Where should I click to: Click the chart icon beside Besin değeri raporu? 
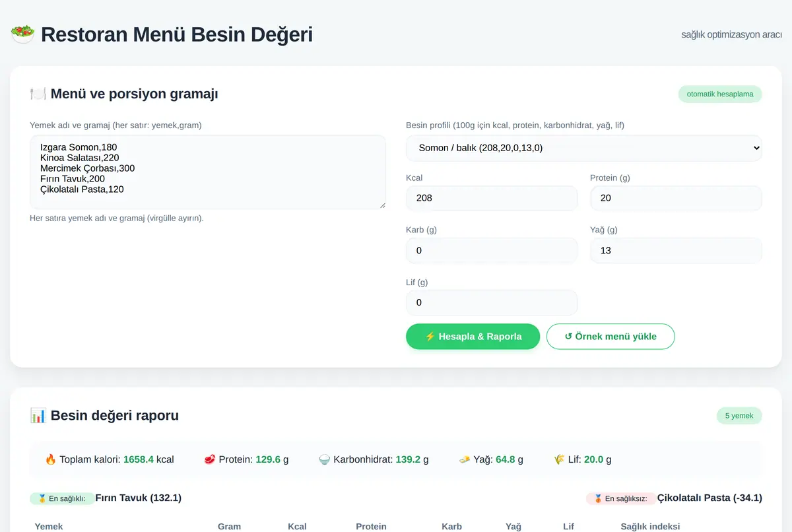click(x=38, y=415)
